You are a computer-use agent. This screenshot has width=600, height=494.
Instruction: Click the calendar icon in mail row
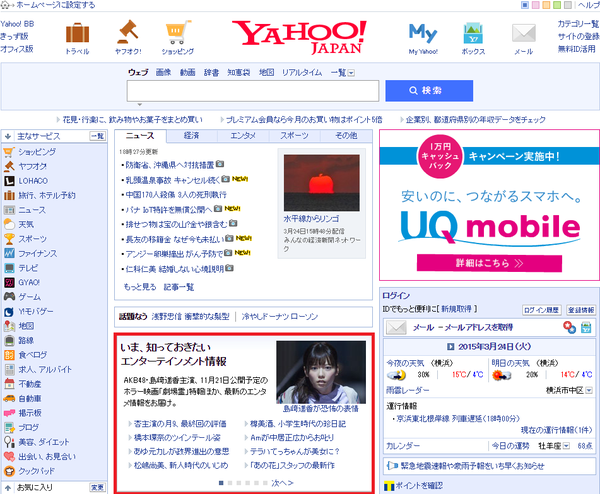[586, 328]
